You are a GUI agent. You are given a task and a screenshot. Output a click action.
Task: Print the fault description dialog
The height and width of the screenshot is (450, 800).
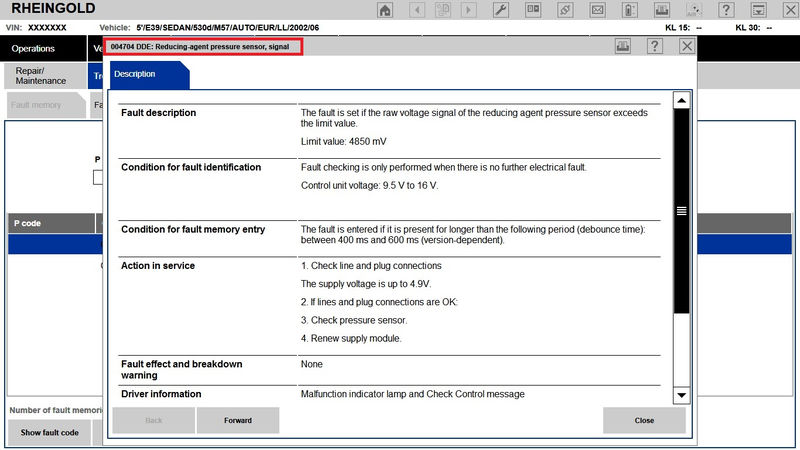tap(623, 46)
